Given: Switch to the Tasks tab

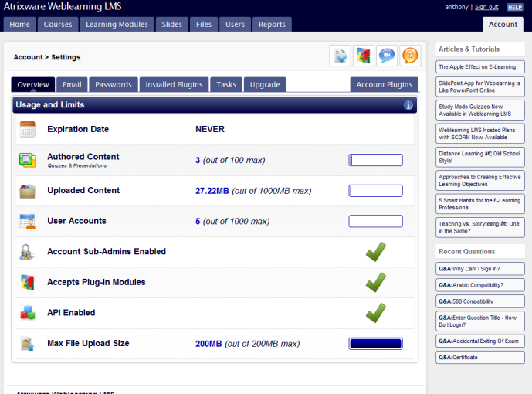Looking at the screenshot, I should 226,84.
